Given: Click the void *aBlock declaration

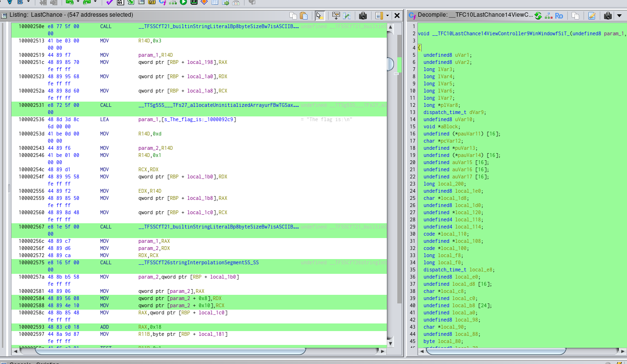Looking at the screenshot, I should 441,126.
